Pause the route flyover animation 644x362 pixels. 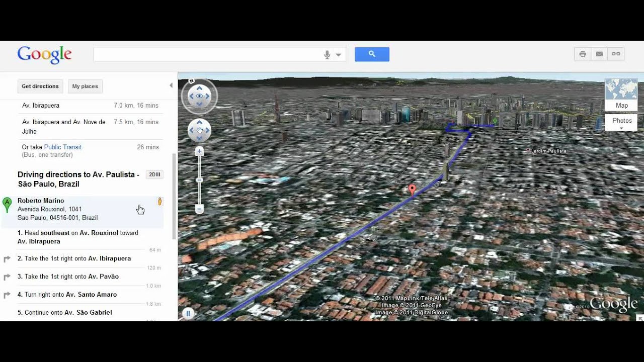(188, 314)
